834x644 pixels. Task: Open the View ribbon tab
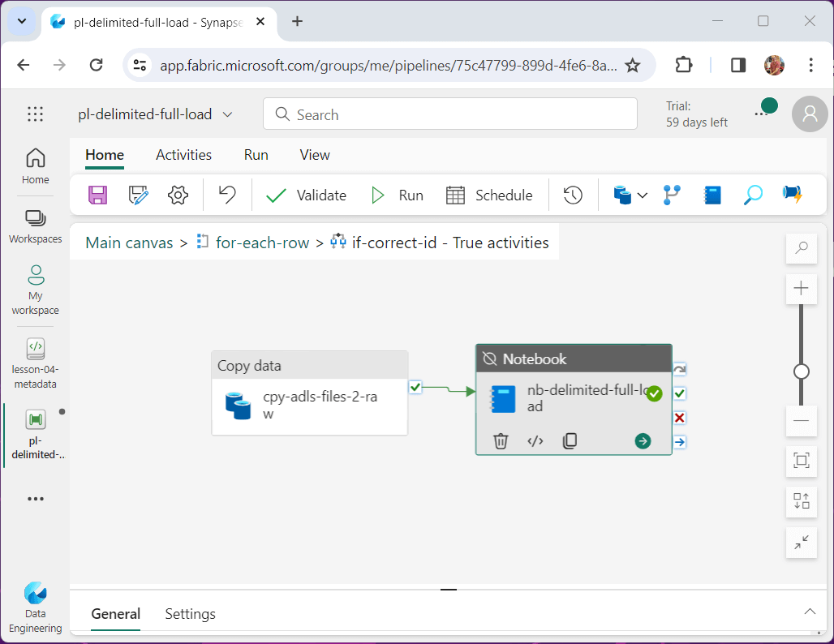(315, 155)
